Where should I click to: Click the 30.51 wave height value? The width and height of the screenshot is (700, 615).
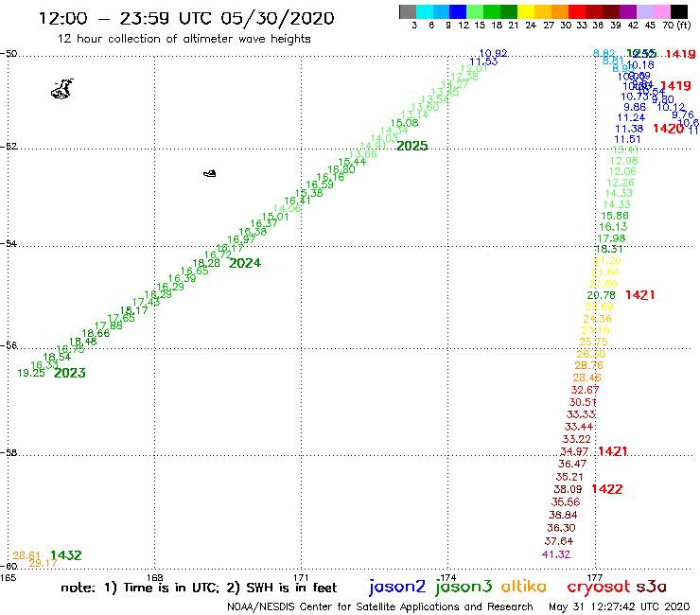coord(583,402)
